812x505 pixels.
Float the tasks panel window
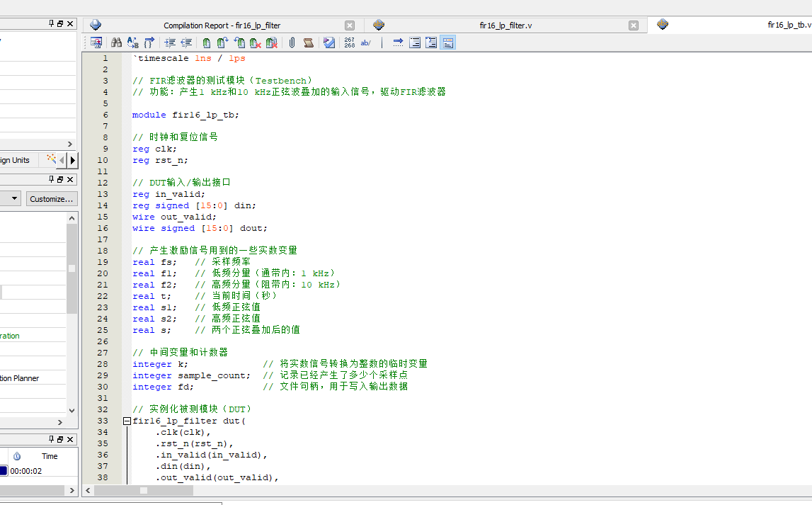[60, 179]
